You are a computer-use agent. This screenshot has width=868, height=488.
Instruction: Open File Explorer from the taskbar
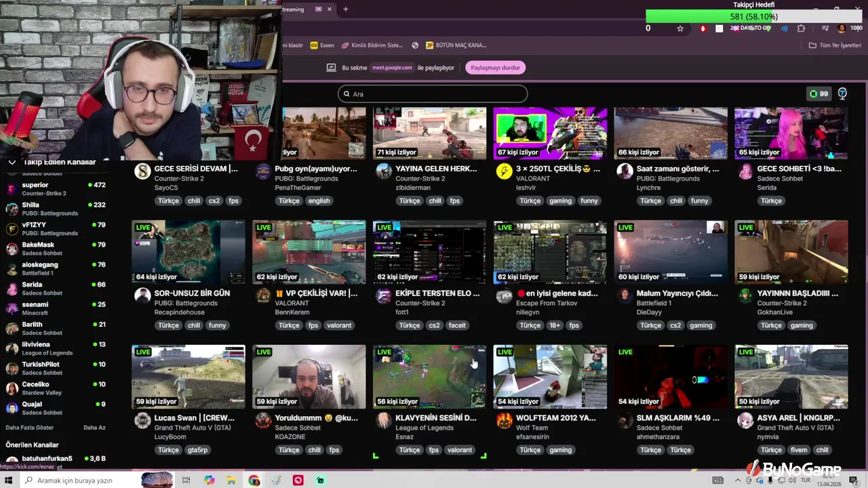click(231, 481)
